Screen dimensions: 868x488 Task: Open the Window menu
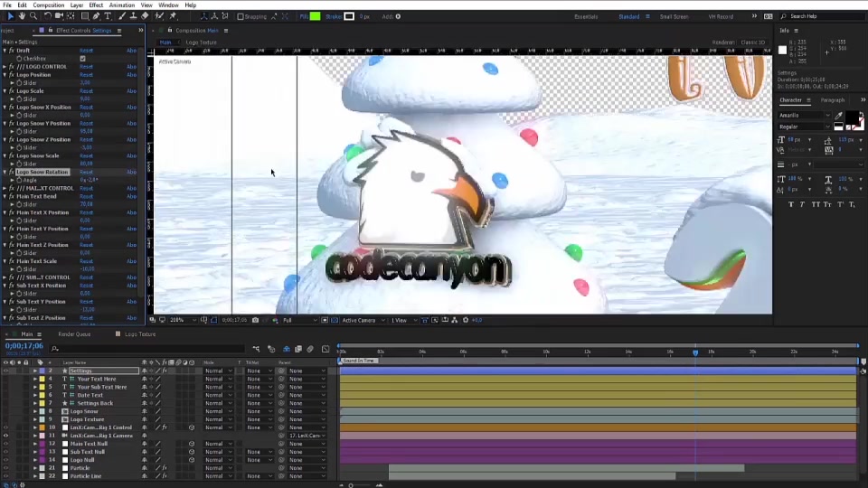[x=168, y=5]
